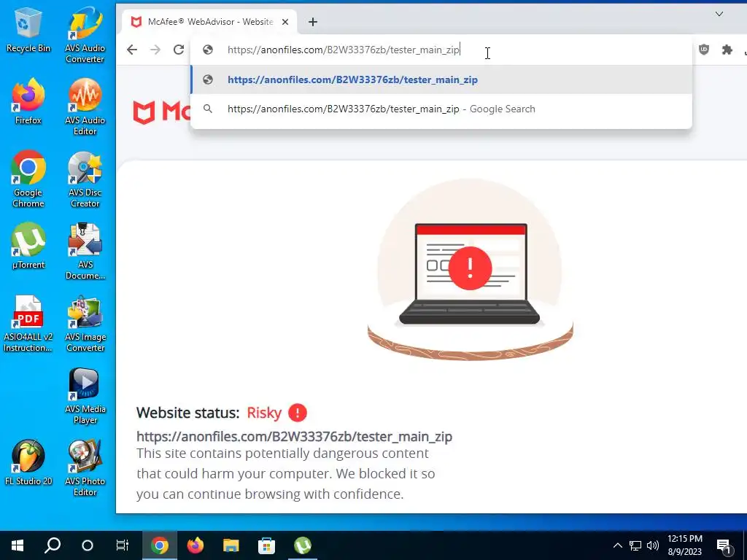Image resolution: width=747 pixels, height=560 pixels.
Task: Launch AVS Audio Editor shortcut
Action: [x=85, y=107]
